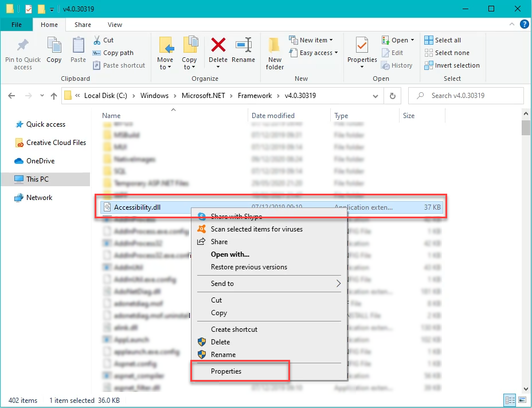Click the title bar properties checkmark icon

click(29, 9)
